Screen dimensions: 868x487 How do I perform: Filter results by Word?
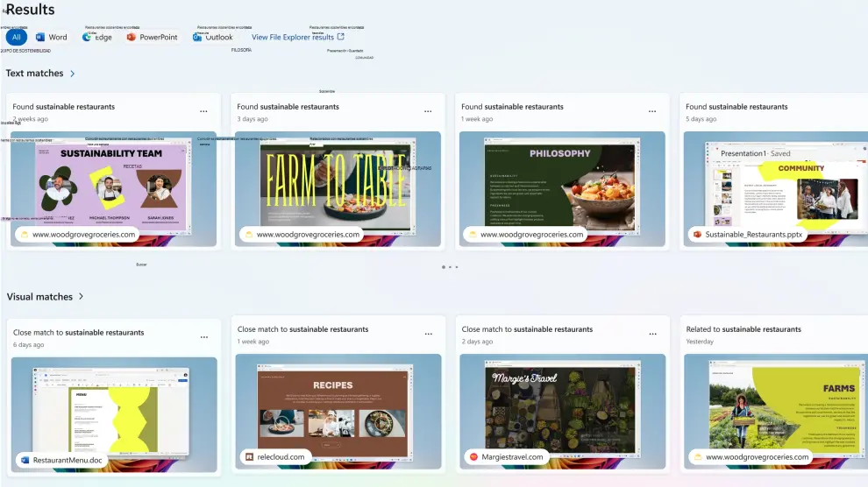coord(51,37)
